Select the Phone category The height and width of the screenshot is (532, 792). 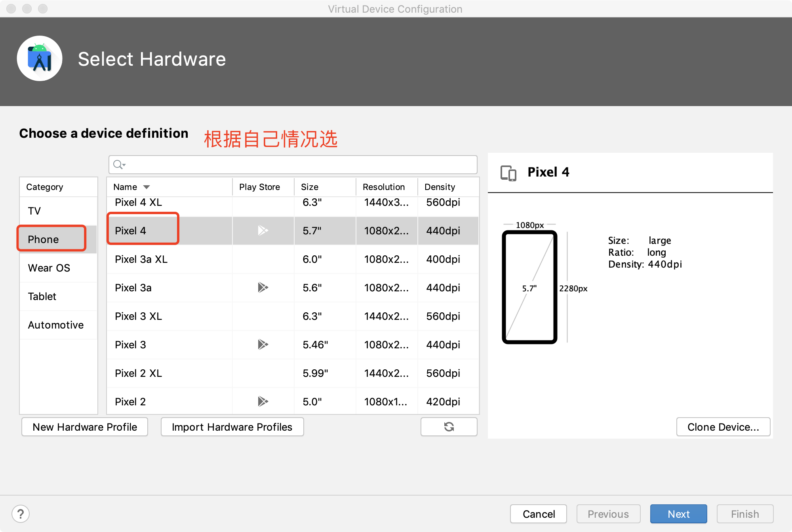59,239
